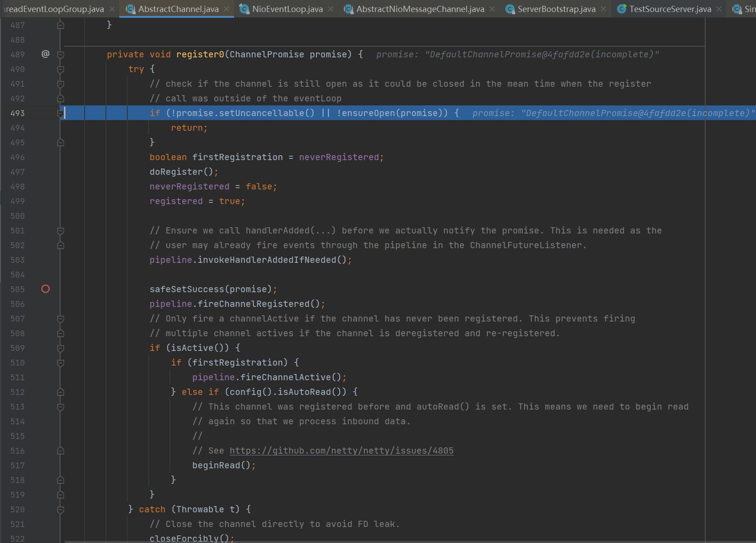756x543 pixels.
Task: Open the TestSourceServer.java tab
Action: (x=670, y=9)
